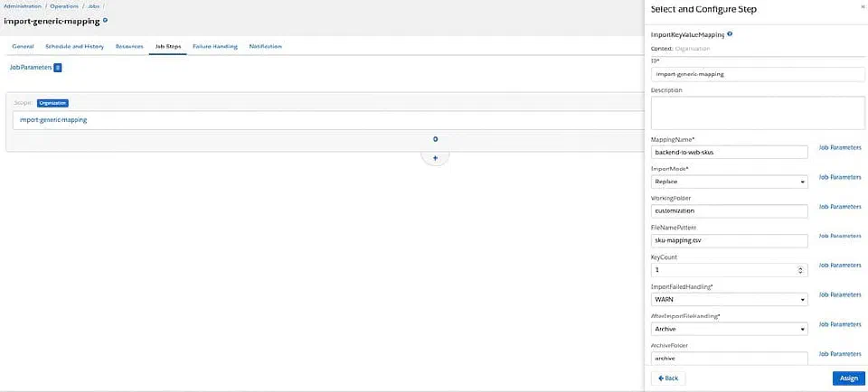Open the import-generic-mapping step row

[x=329, y=120]
